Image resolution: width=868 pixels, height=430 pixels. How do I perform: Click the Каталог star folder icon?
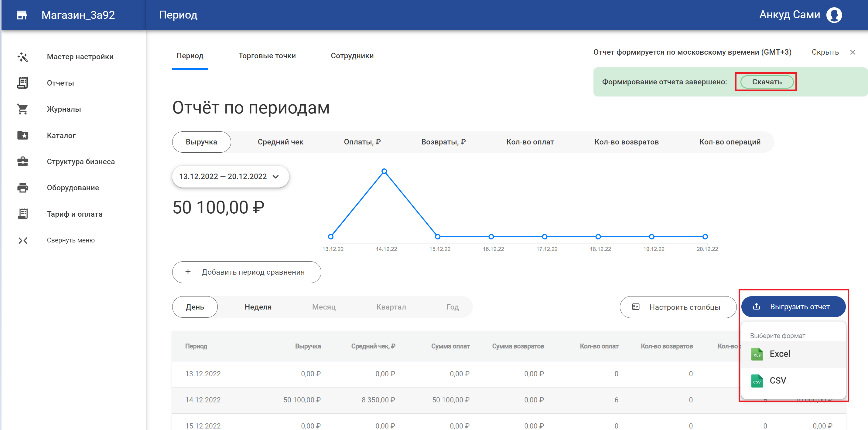tap(22, 135)
